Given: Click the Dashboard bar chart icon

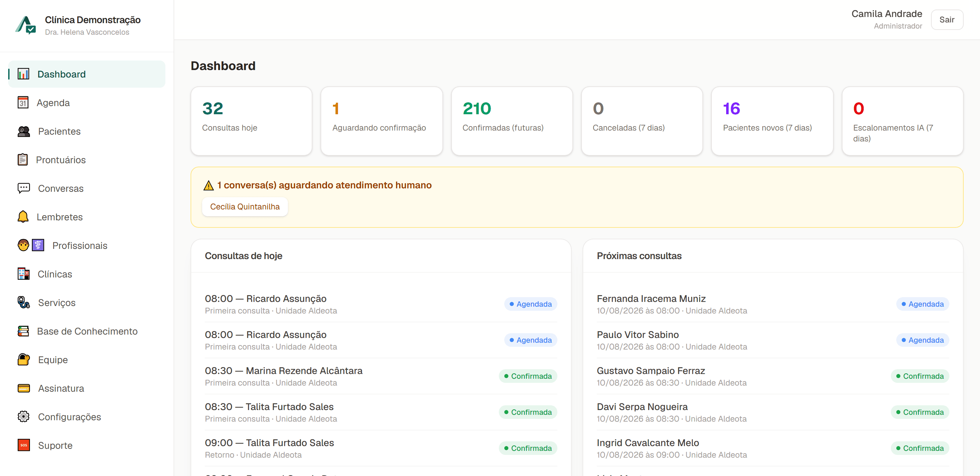Looking at the screenshot, I should pos(23,74).
